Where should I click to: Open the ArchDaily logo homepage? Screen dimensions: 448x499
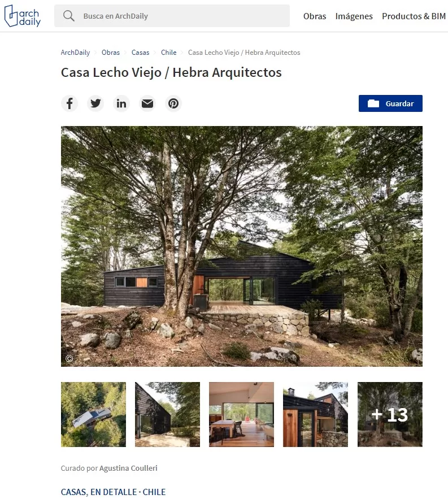[x=22, y=16]
